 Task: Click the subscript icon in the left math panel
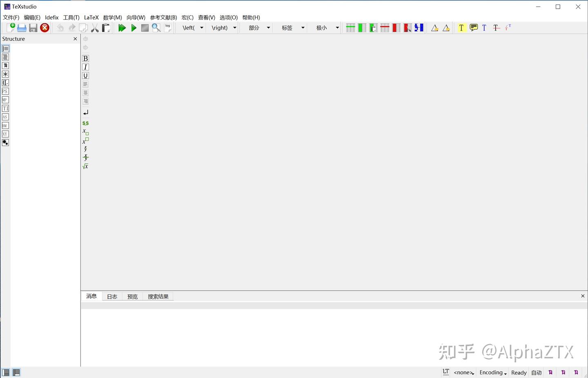(x=85, y=131)
